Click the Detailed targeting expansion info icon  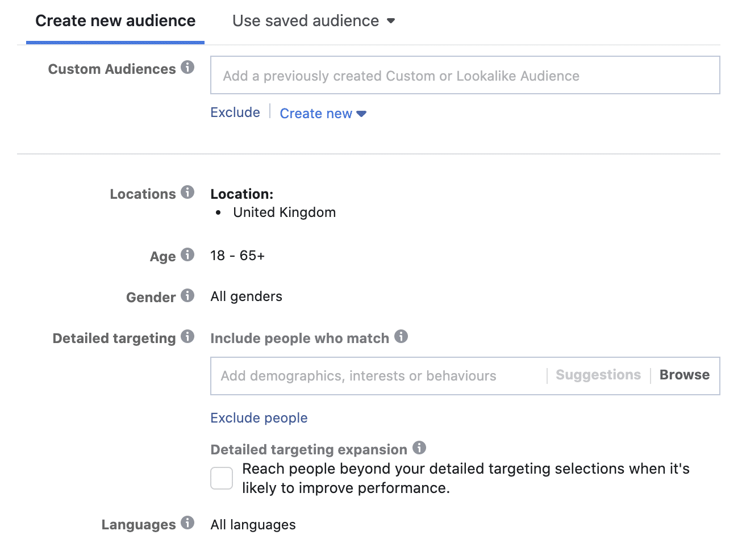[420, 447]
